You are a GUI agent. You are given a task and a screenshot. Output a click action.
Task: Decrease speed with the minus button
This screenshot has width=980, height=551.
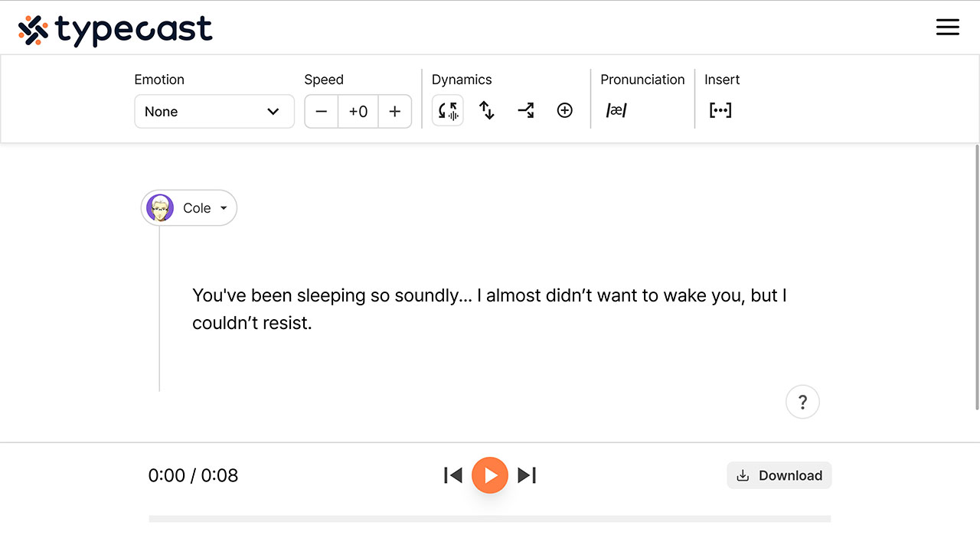pyautogui.click(x=321, y=111)
